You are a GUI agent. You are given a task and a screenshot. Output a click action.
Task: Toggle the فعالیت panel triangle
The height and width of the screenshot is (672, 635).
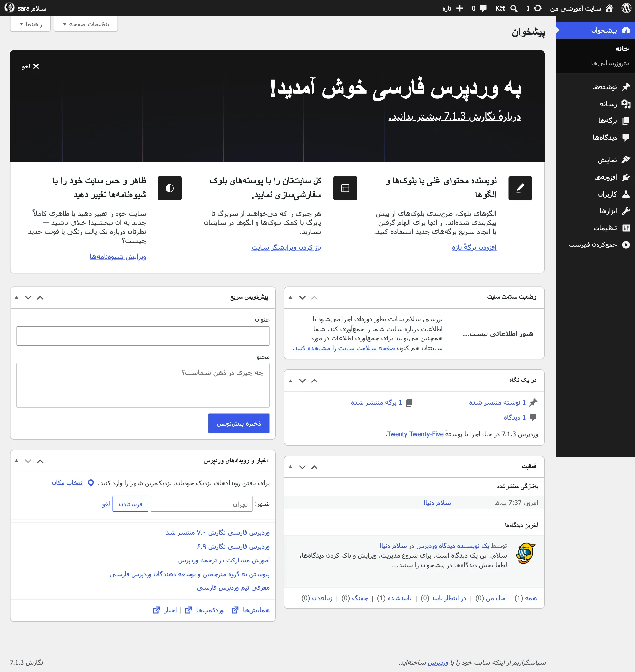click(x=290, y=467)
